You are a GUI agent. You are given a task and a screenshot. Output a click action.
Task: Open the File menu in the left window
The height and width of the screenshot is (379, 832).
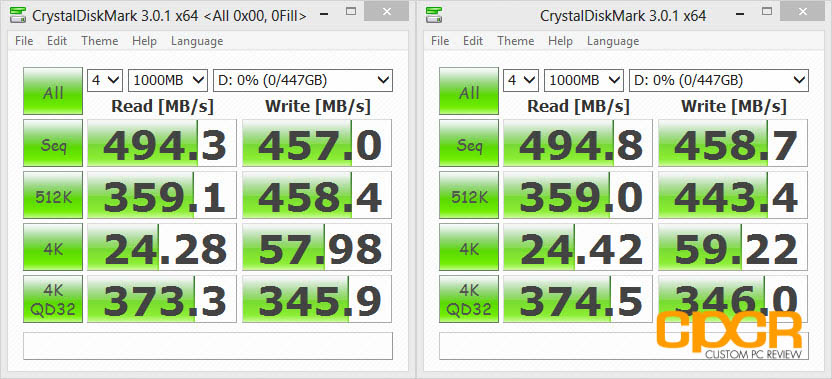click(24, 41)
